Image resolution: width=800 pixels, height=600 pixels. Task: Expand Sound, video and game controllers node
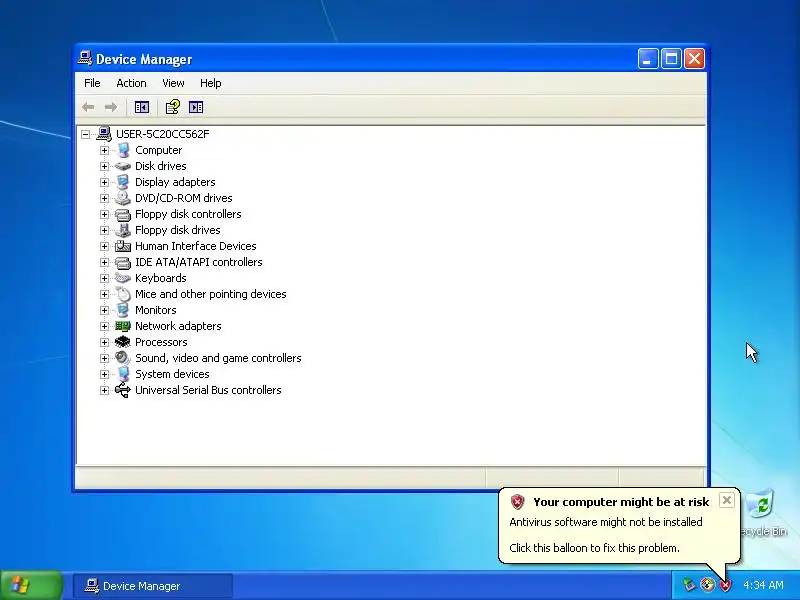(105, 358)
